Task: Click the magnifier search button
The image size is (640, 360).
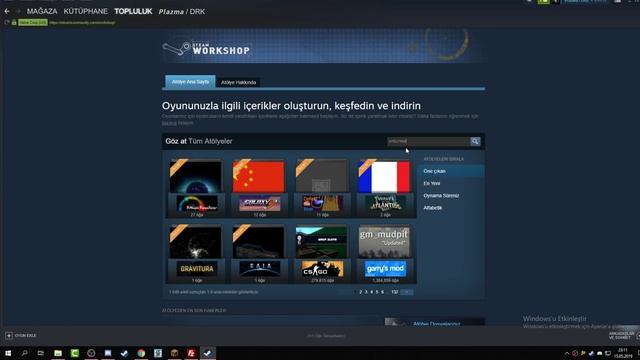Action: point(475,141)
